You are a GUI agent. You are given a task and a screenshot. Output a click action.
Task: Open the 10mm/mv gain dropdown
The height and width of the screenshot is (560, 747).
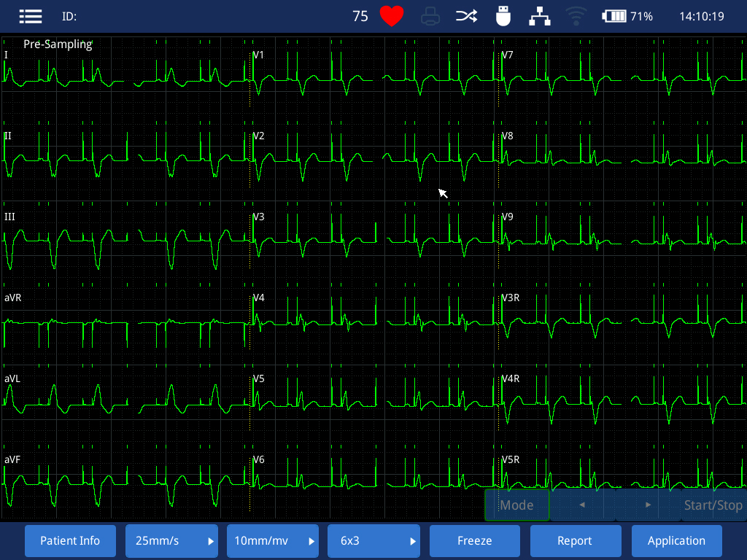coord(273,541)
